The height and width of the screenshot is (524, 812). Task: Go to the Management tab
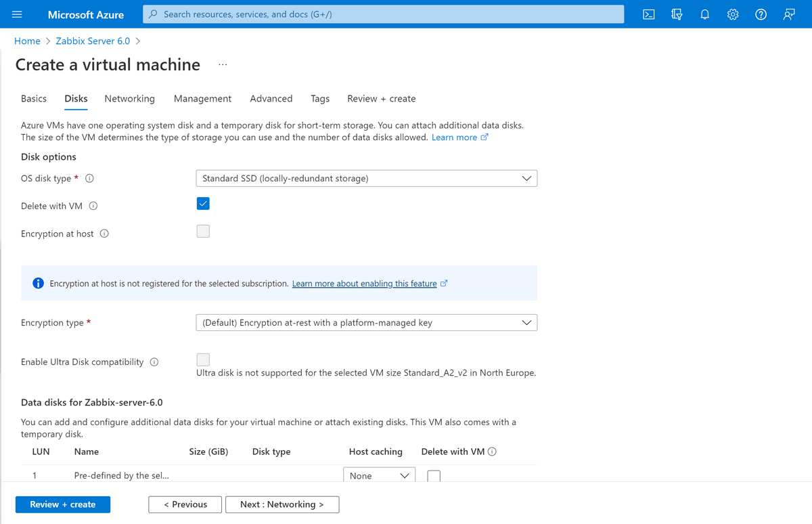click(202, 99)
